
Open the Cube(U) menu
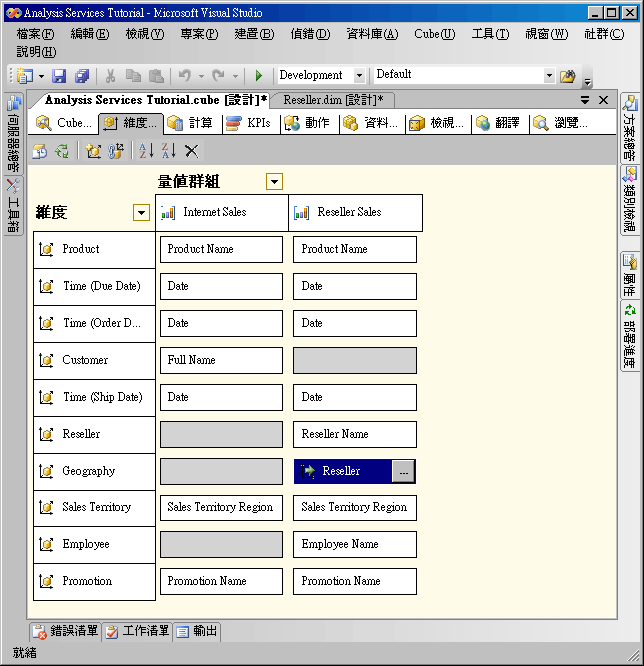click(x=434, y=34)
